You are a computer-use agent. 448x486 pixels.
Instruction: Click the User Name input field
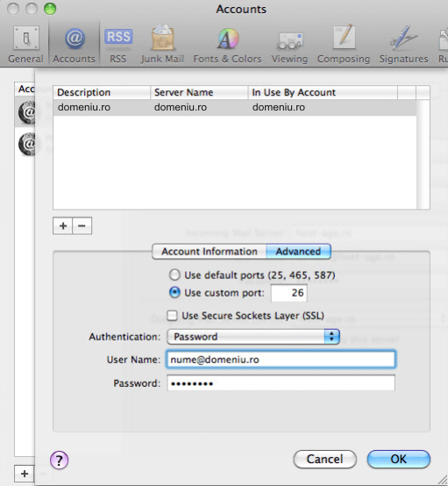coord(281,360)
